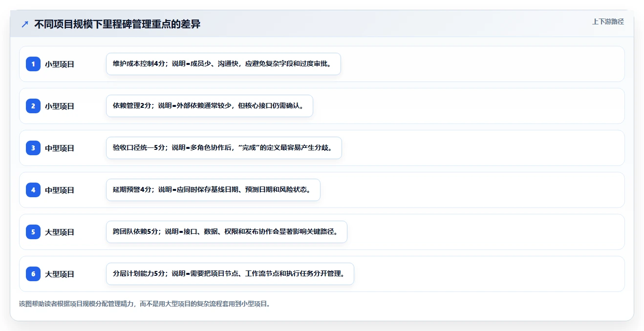This screenshot has height=331, width=644.
Task: Click the 上下游路径 label
Action: 608,21
